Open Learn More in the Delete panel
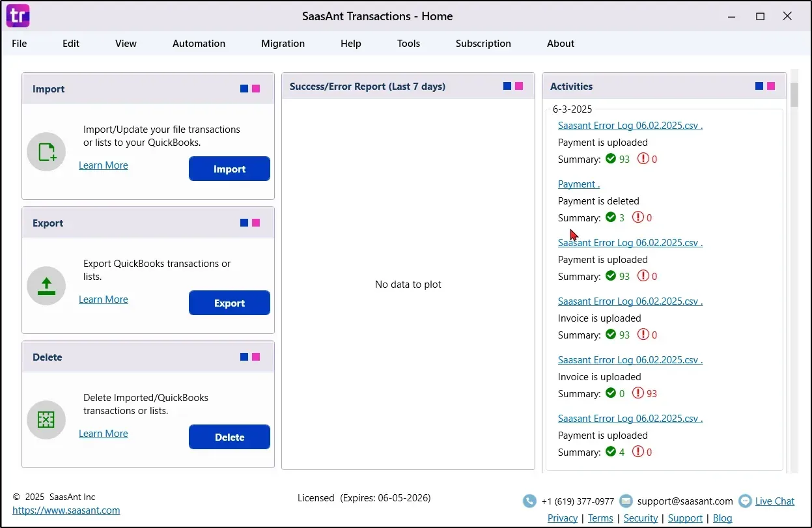Viewport: 812px width, 528px height. tap(104, 434)
